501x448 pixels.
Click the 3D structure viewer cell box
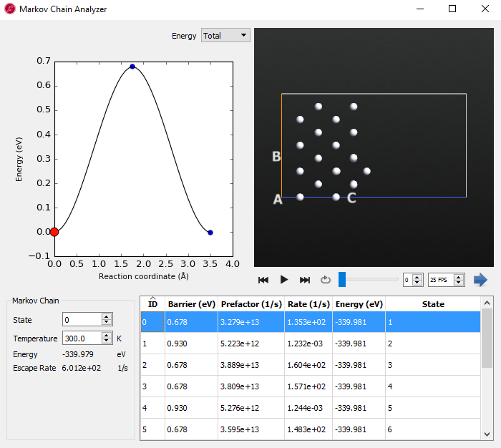(374, 145)
